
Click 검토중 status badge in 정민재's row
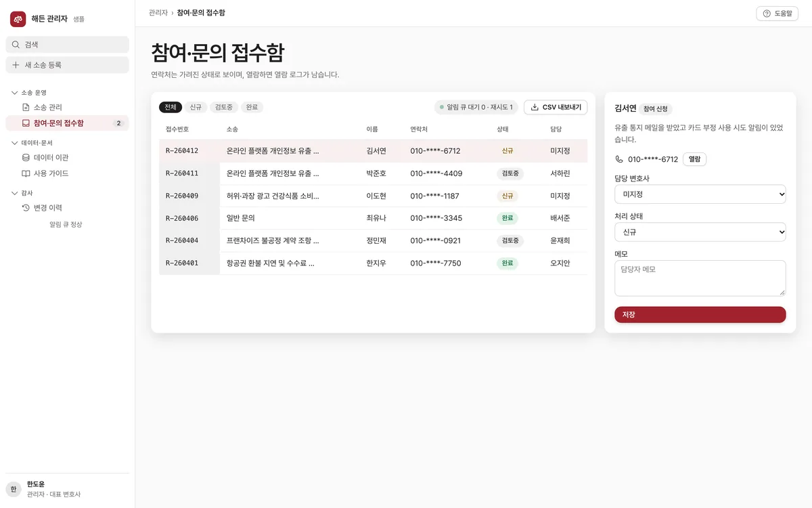point(510,240)
